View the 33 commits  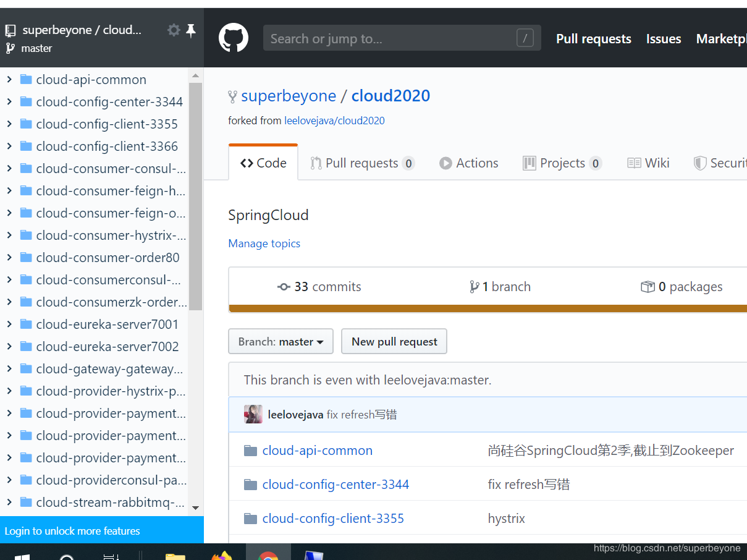pos(319,287)
